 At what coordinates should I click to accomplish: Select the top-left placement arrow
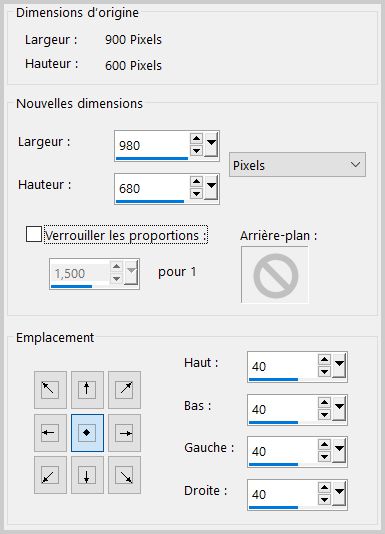50,390
